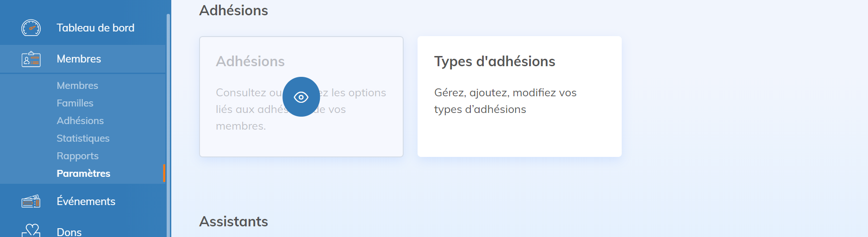Click the eye icon on Adhésions card
The height and width of the screenshot is (237, 868).
pyautogui.click(x=301, y=97)
